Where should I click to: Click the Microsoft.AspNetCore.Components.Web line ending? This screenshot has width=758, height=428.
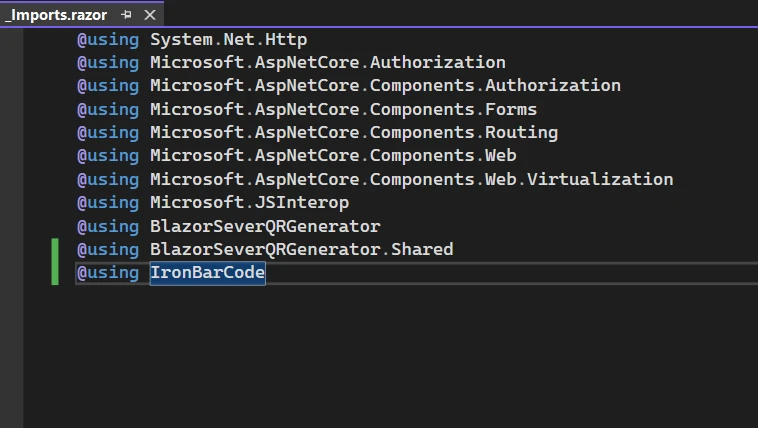[516, 156]
